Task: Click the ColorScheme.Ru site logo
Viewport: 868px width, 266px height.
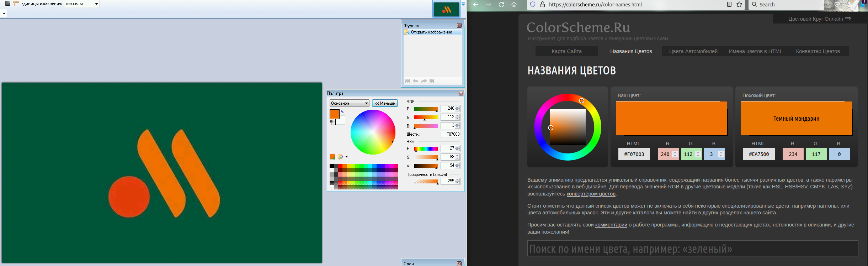Action: pyautogui.click(x=578, y=27)
